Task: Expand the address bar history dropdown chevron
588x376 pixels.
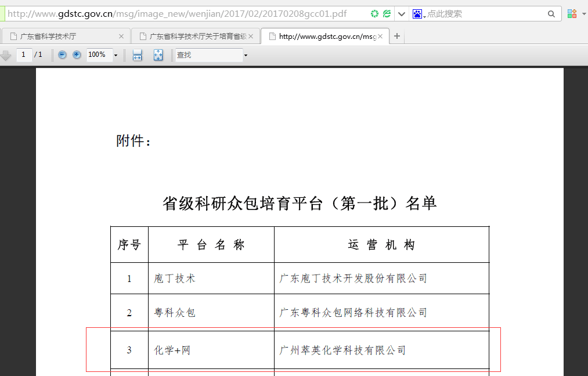Action: coord(402,14)
